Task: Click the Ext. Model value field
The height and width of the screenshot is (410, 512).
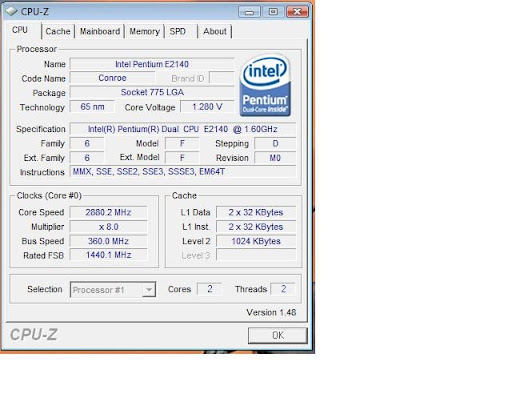Action: tap(182, 158)
